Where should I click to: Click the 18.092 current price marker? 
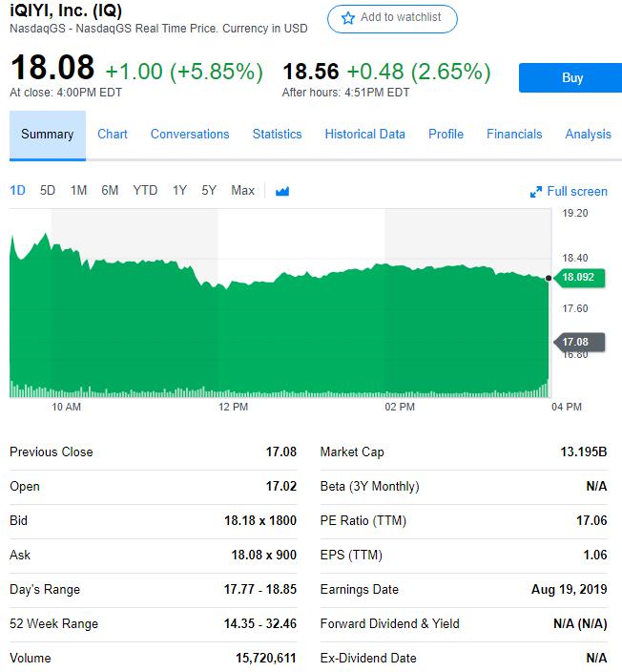click(579, 277)
